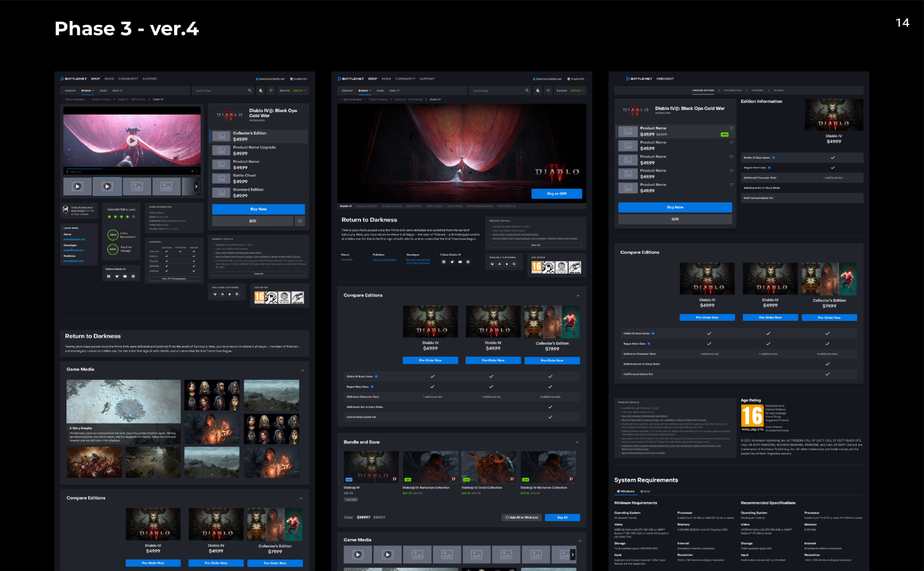Viewport: 924px width, 571px height.
Task: Click info icon beside Diablo IV Base Game, Edition Information
Action: pyautogui.click(x=773, y=157)
